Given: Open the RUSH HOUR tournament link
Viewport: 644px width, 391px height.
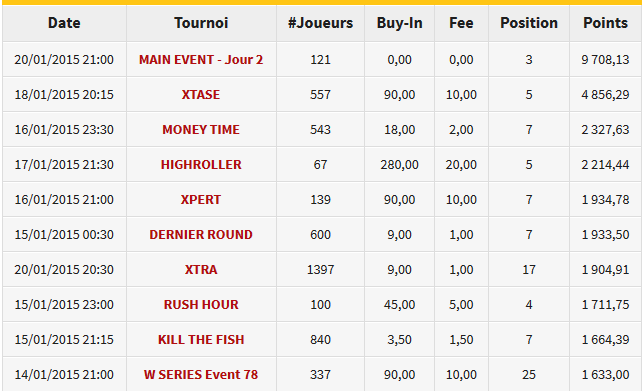Looking at the screenshot, I should pyautogui.click(x=201, y=304).
